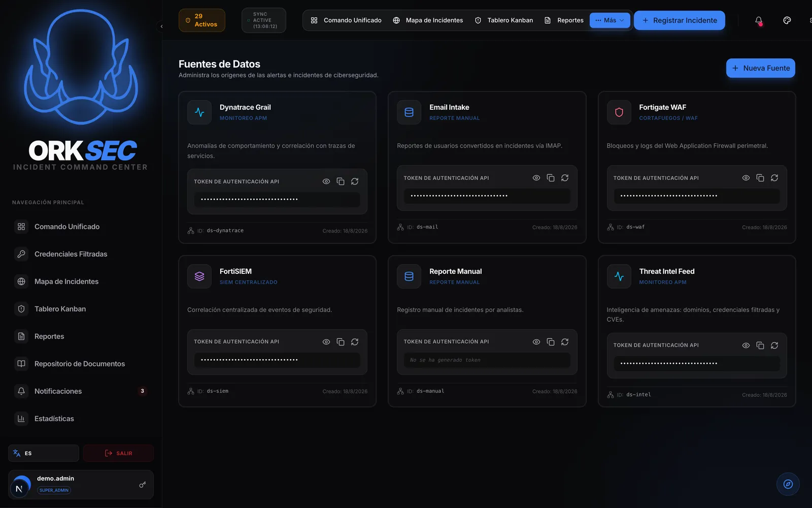Select Tablero Kanban in the sidebar
The image size is (812, 508).
pyautogui.click(x=81, y=309)
